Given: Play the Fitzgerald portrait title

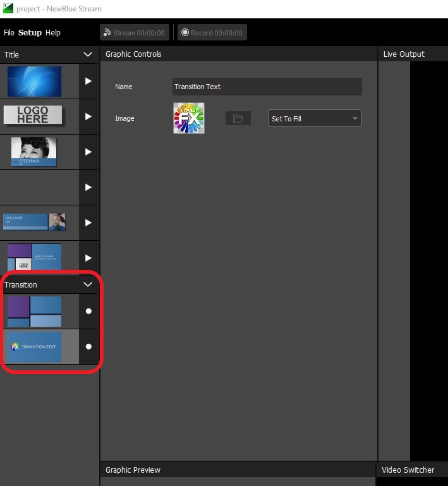Looking at the screenshot, I should 88,152.
